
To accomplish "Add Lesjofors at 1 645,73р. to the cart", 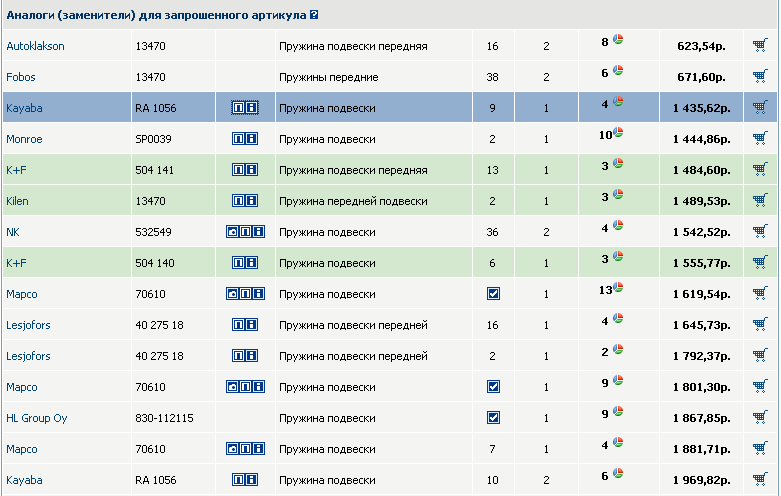I will click(x=760, y=325).
